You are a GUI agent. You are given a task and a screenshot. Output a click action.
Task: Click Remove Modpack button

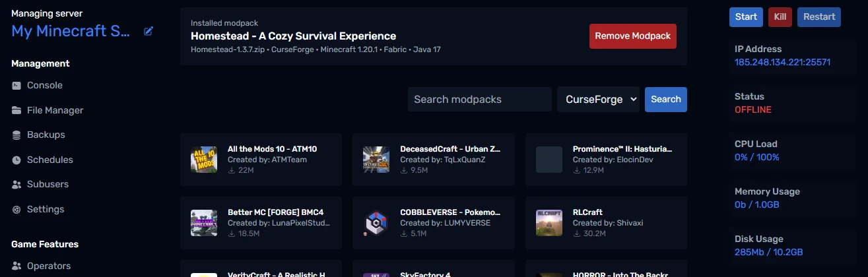(x=633, y=36)
